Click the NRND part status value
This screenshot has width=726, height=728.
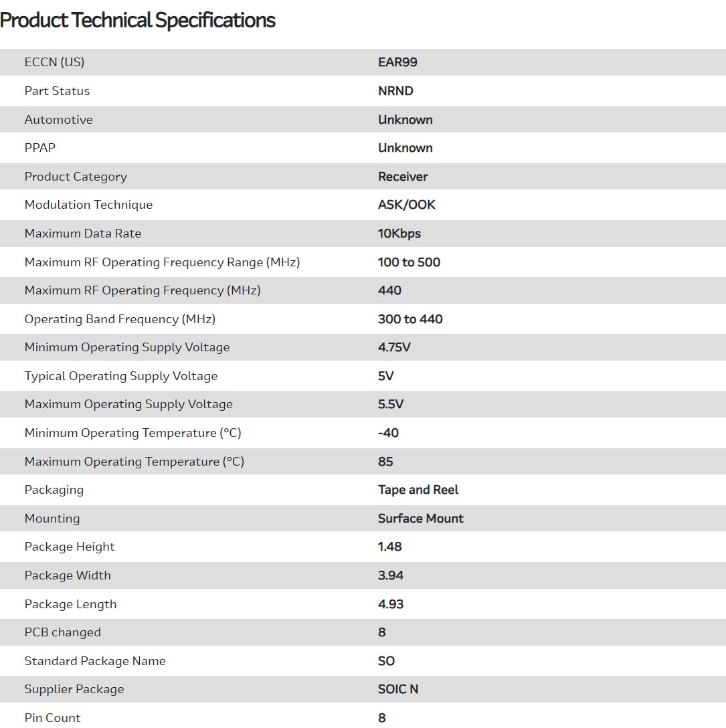point(395,91)
